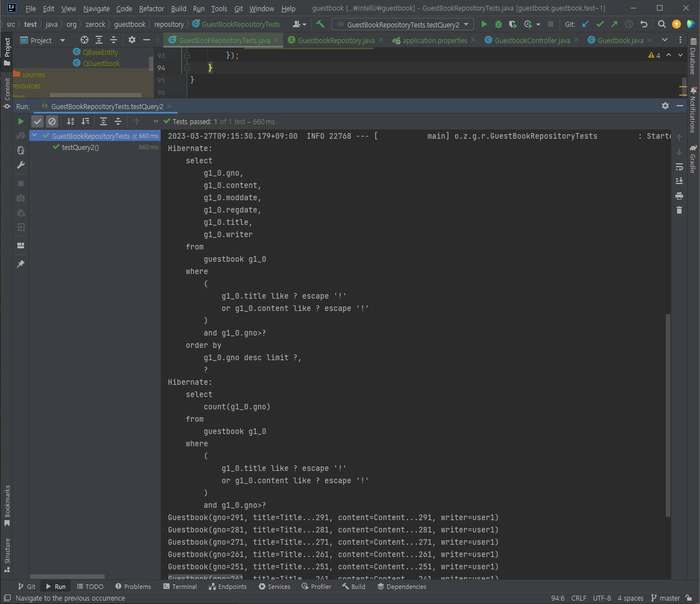Clear console output with trash icon
This screenshot has width=700, height=604.
(679, 210)
